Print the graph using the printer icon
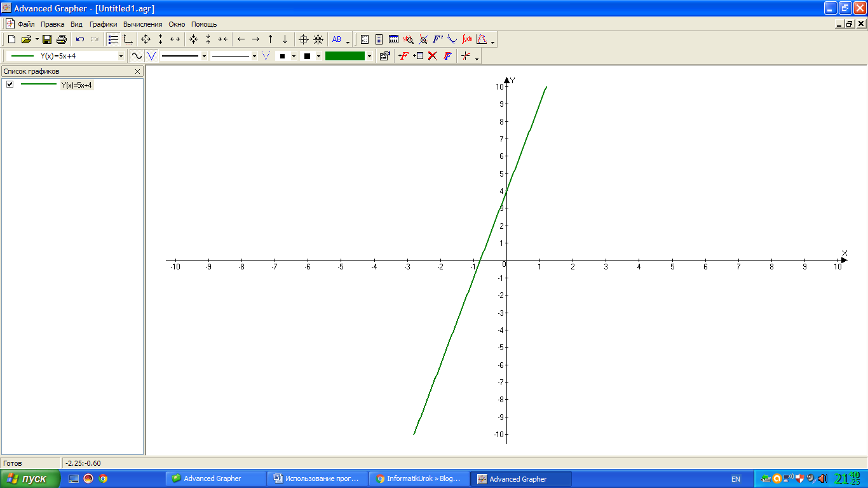The height and width of the screenshot is (488, 868). point(62,39)
